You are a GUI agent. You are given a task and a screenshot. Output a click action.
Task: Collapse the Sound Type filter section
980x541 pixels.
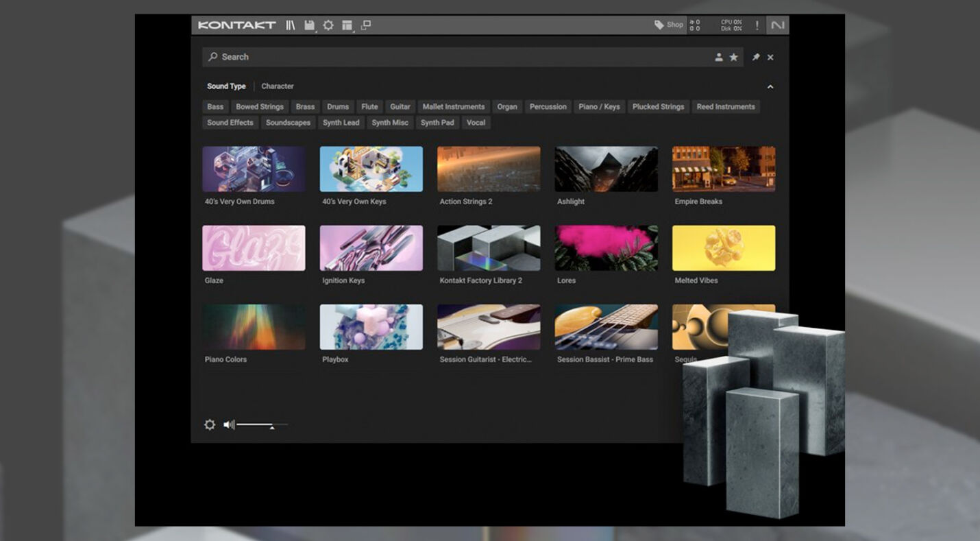pos(770,87)
